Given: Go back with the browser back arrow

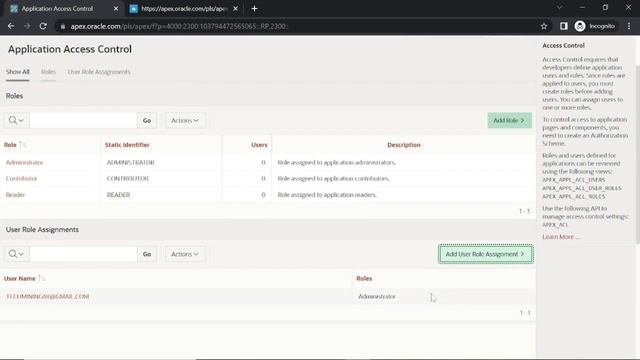Looking at the screenshot, I should (x=11, y=26).
